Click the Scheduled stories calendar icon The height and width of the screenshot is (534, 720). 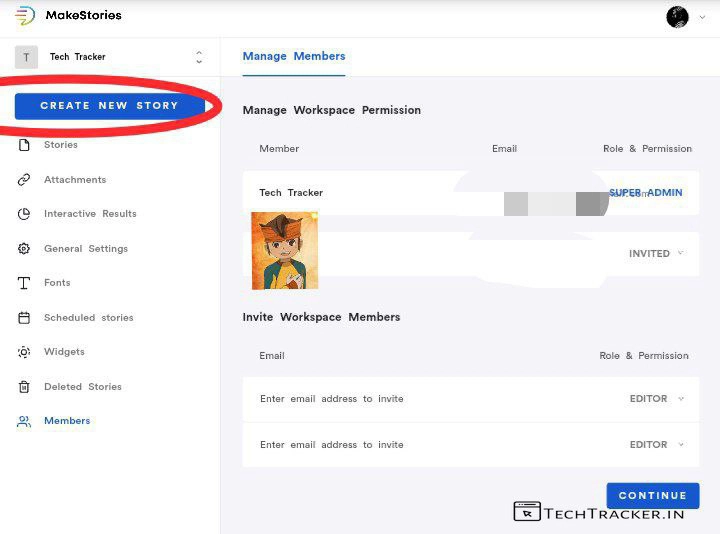24,318
